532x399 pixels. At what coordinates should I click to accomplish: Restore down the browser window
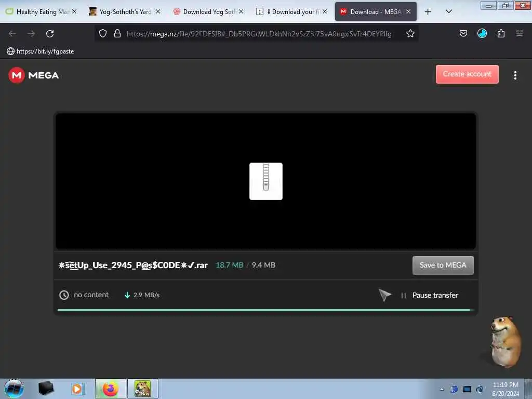[x=506, y=5]
